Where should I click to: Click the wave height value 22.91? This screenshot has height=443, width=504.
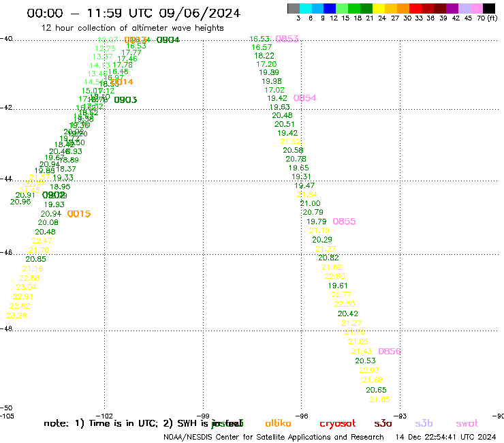point(23,296)
